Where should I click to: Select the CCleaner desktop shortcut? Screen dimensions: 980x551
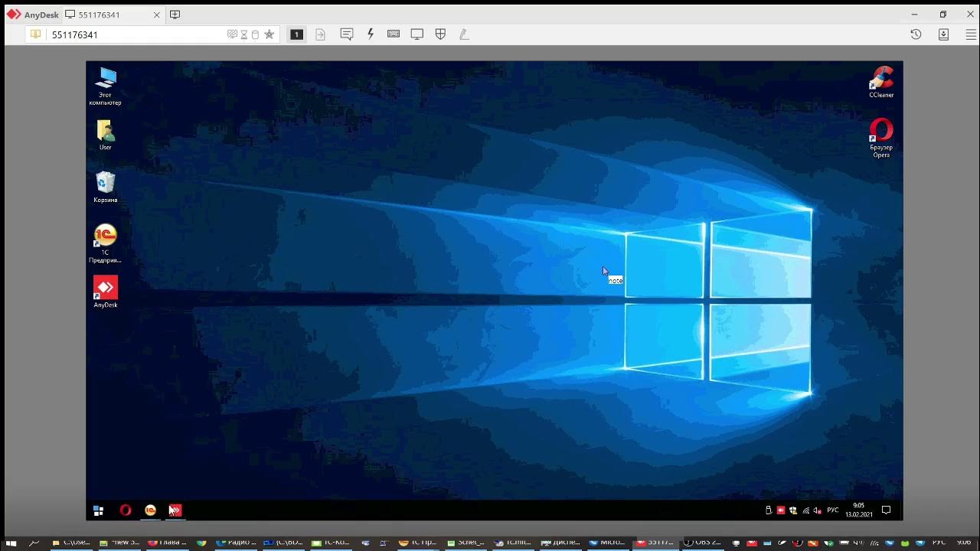pos(881,83)
